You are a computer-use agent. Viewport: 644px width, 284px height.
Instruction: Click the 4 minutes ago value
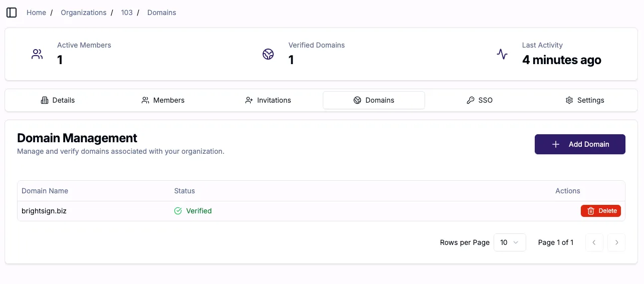pyautogui.click(x=562, y=60)
